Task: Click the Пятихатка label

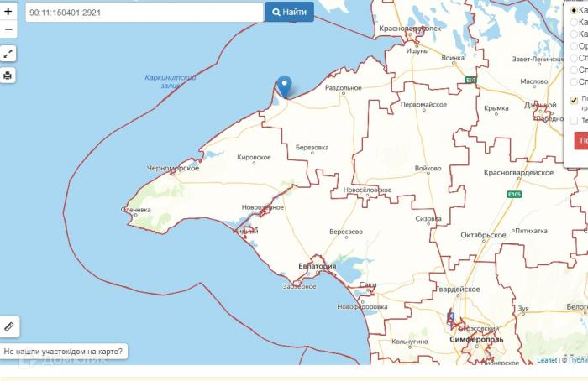Action: click(x=532, y=231)
